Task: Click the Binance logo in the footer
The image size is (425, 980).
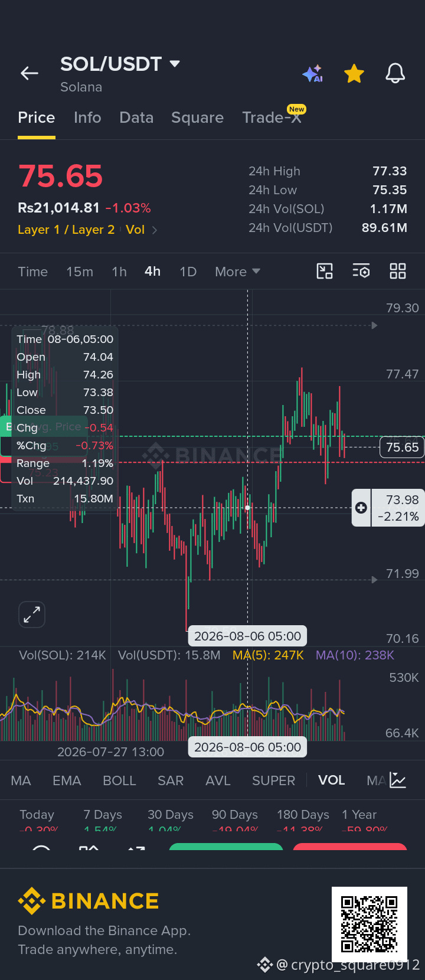Action: pos(89,901)
